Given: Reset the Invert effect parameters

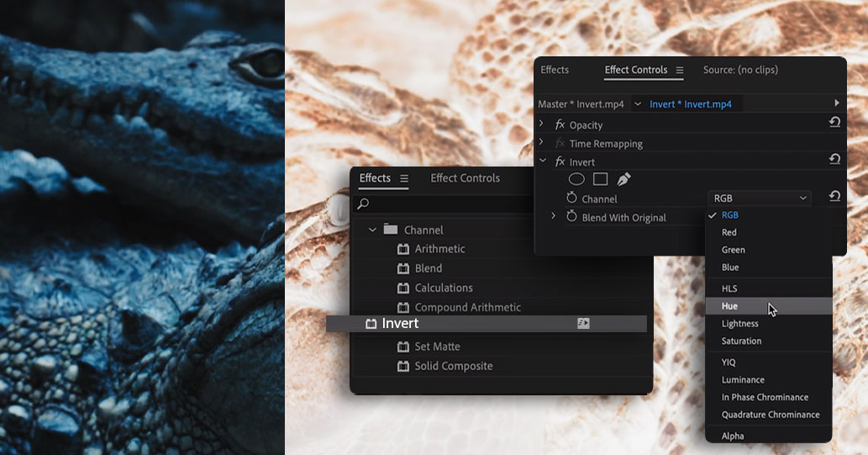Looking at the screenshot, I should coord(834,160).
